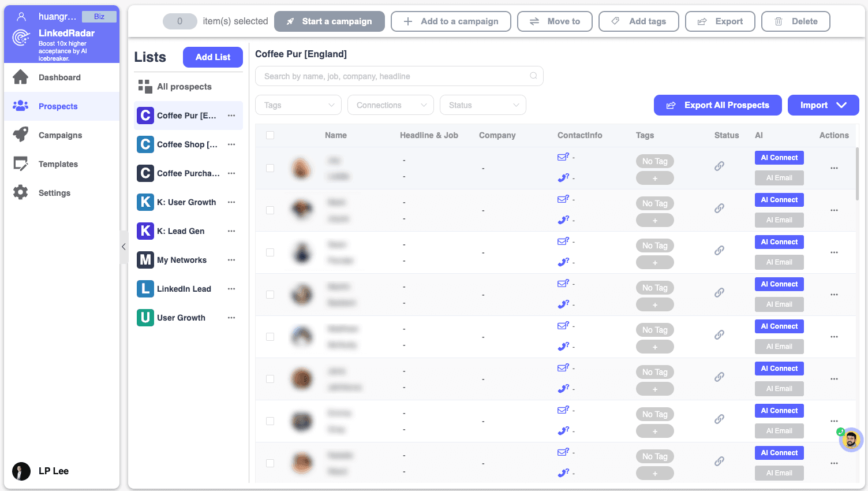Viewport: 868px width, 491px height.
Task: Click the Delete button
Action: [796, 21]
